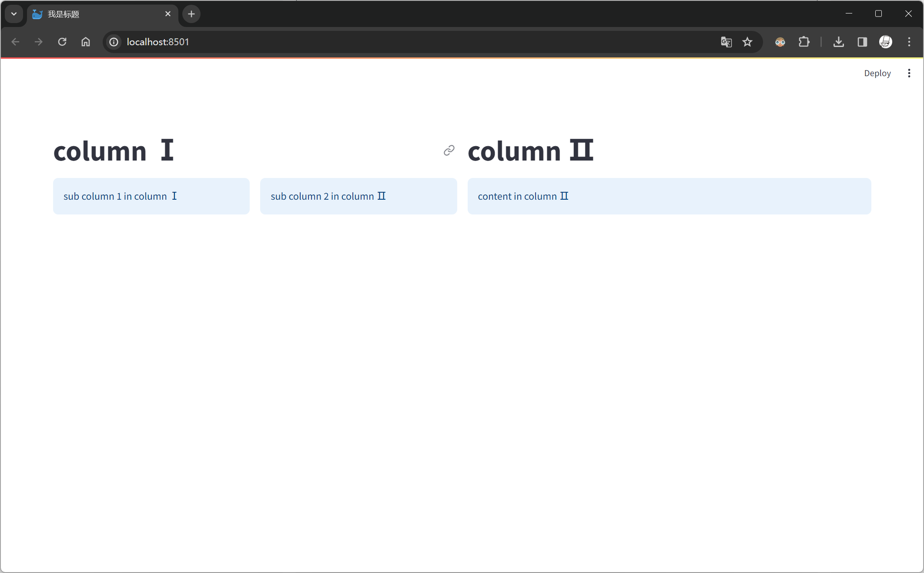Click the Google Translate page icon
The image size is (924, 573).
pyautogui.click(x=726, y=42)
